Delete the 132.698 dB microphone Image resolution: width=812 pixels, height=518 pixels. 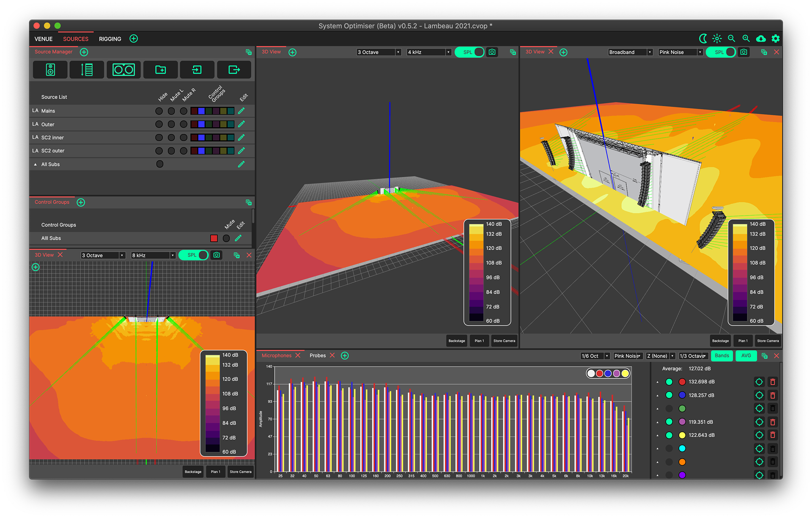coord(772,382)
